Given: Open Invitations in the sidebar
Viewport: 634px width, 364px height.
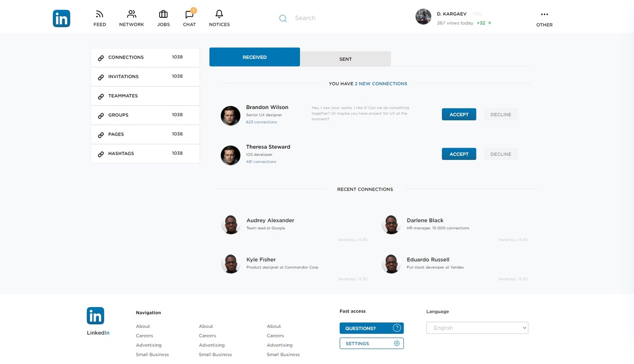Looking at the screenshot, I should click(x=145, y=77).
